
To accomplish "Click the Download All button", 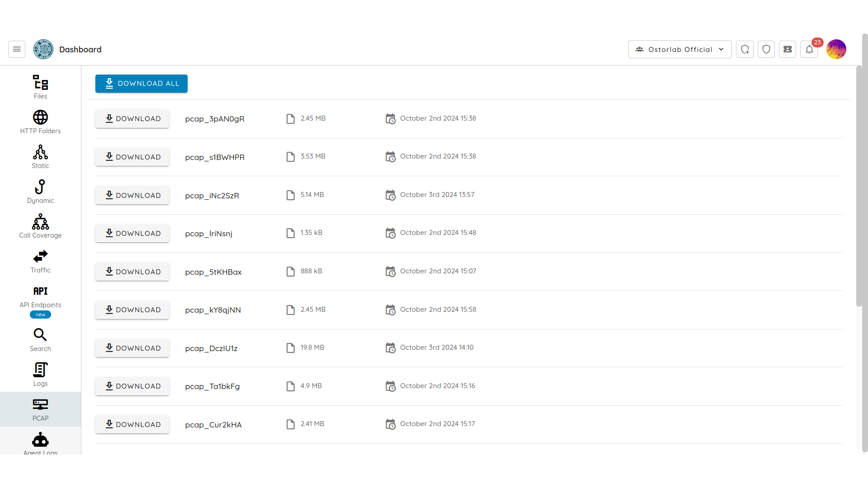I will (141, 84).
